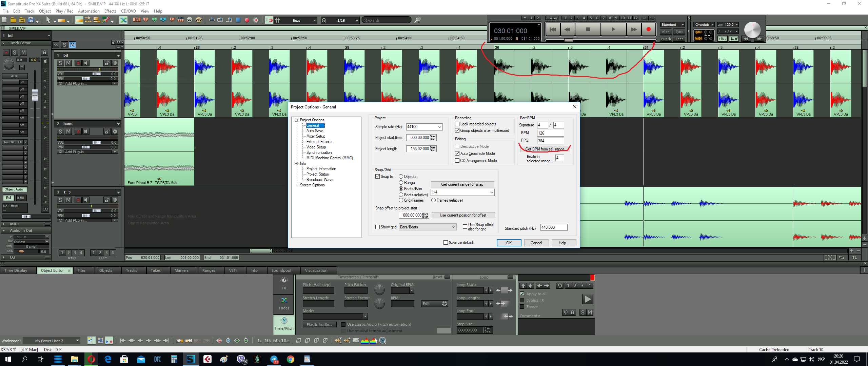
Task: Rewind to start in transport console
Action: pos(553,29)
